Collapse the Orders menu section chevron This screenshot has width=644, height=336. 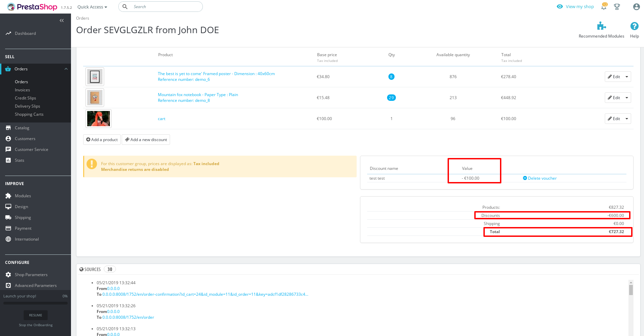click(x=66, y=69)
